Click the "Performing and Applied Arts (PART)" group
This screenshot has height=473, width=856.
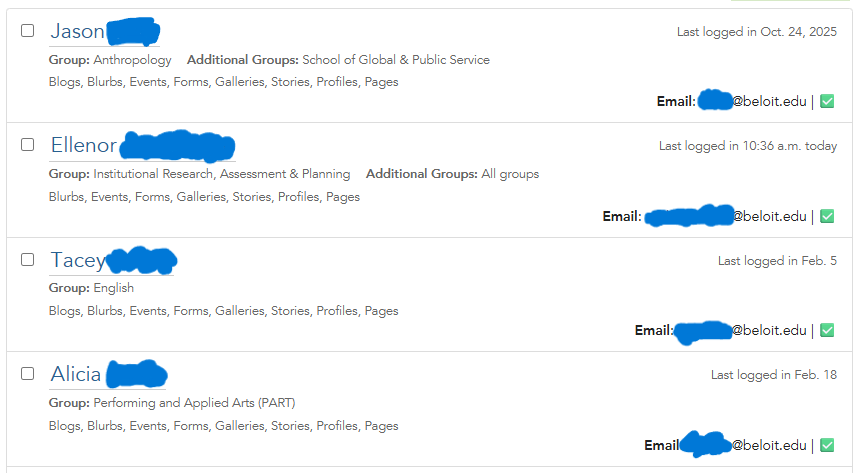[194, 403]
